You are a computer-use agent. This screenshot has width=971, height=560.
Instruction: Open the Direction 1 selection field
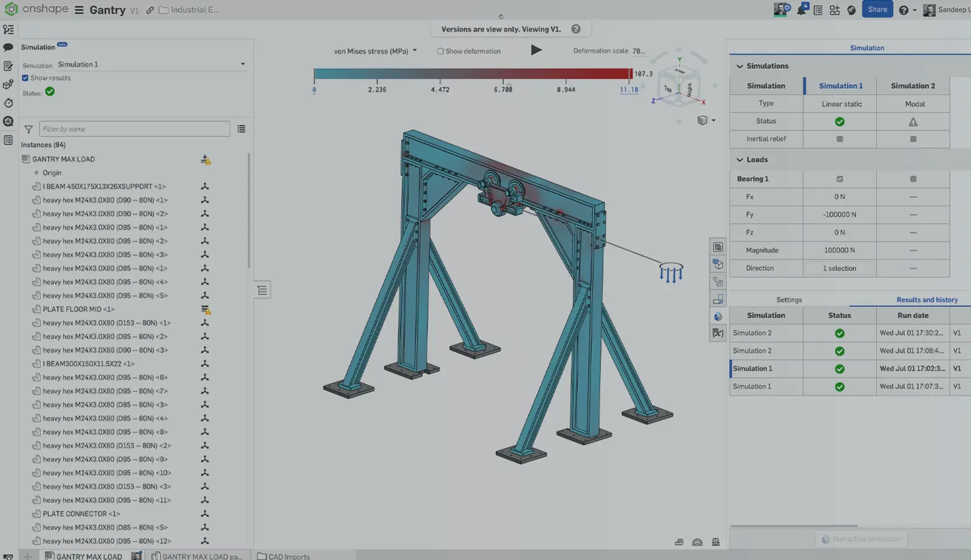pyautogui.click(x=840, y=268)
